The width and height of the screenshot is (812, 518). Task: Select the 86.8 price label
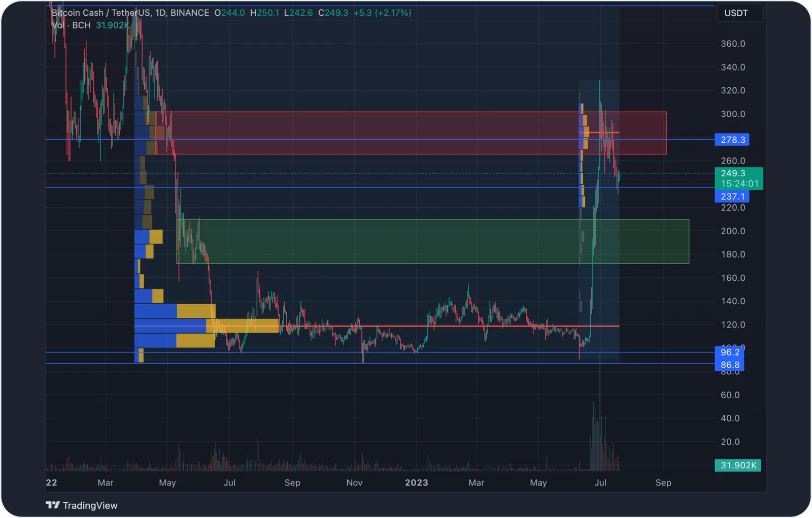[x=729, y=365]
